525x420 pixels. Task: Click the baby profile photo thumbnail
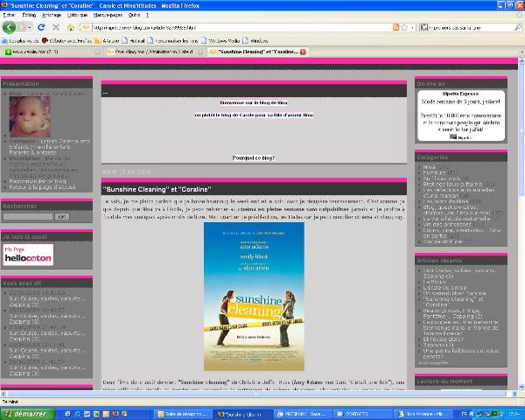tap(30, 116)
